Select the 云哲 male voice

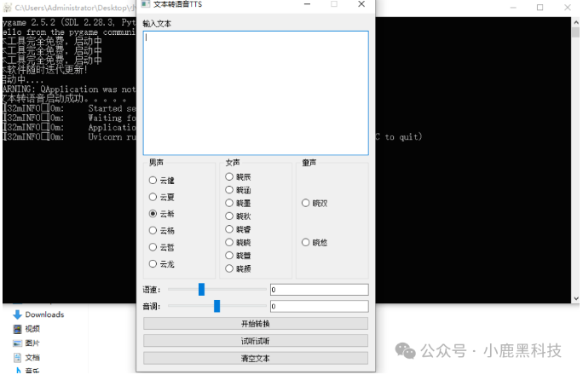point(153,247)
